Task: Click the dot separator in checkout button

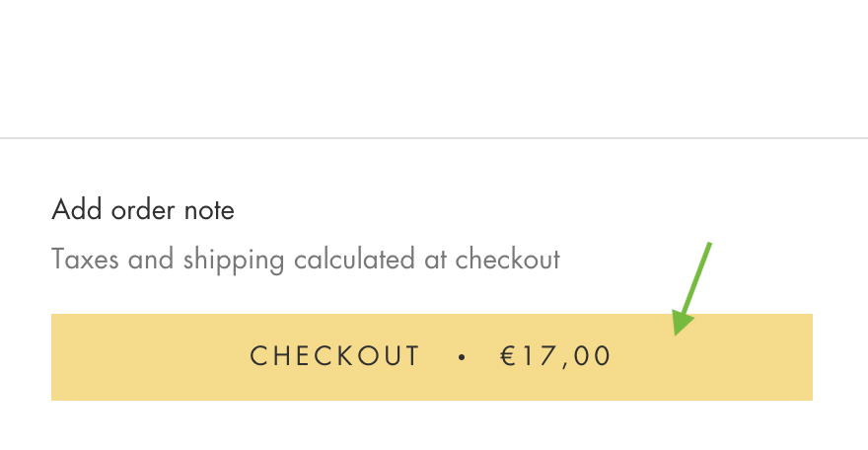Action: [462, 357]
